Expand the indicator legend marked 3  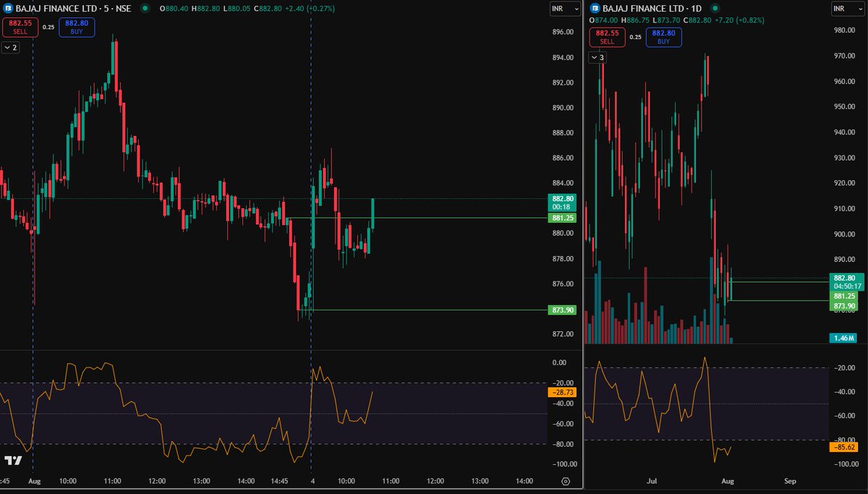point(597,57)
